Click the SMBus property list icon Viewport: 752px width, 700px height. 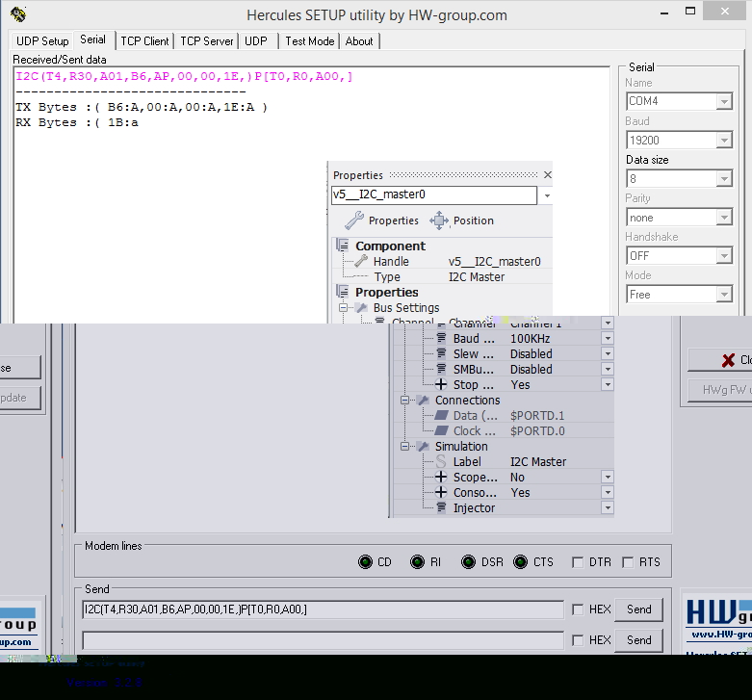pos(441,369)
